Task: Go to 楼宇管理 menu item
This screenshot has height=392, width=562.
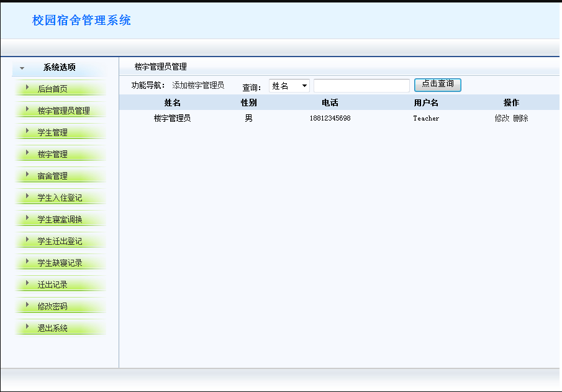Action: click(53, 154)
